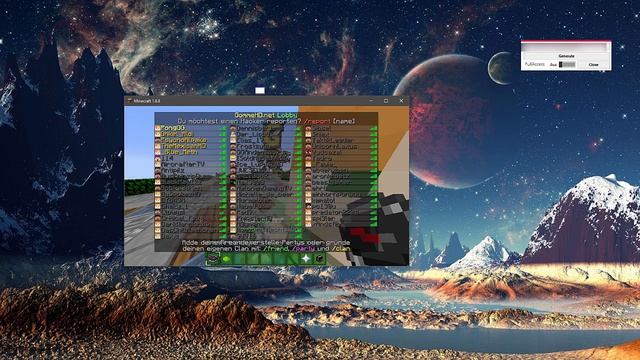Click the /friend command text in footer
This screenshot has width=640, height=360.
(x=276, y=249)
